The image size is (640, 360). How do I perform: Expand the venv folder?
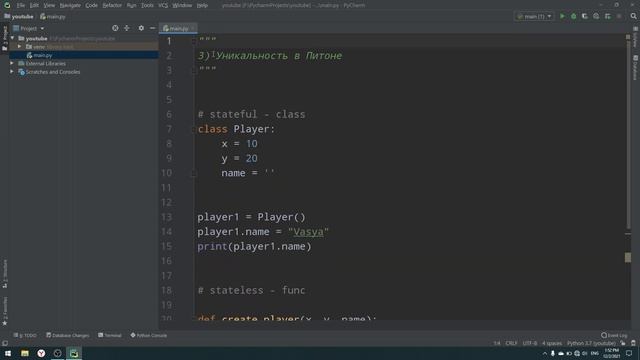coord(19,47)
